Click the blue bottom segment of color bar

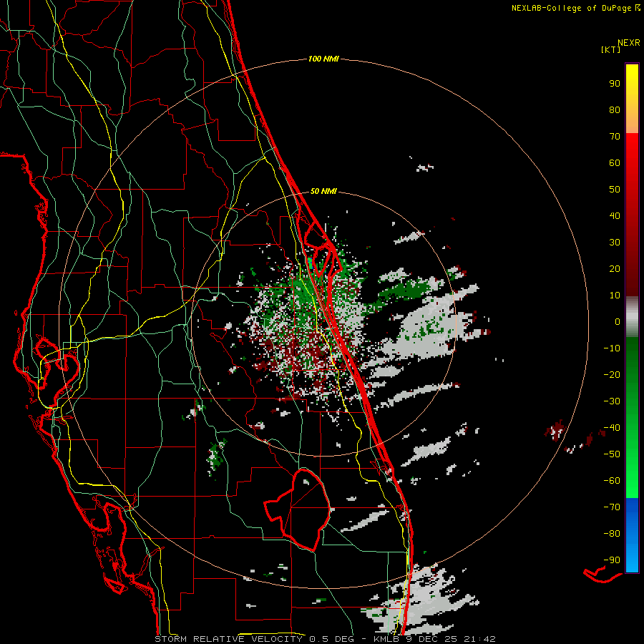click(x=632, y=535)
